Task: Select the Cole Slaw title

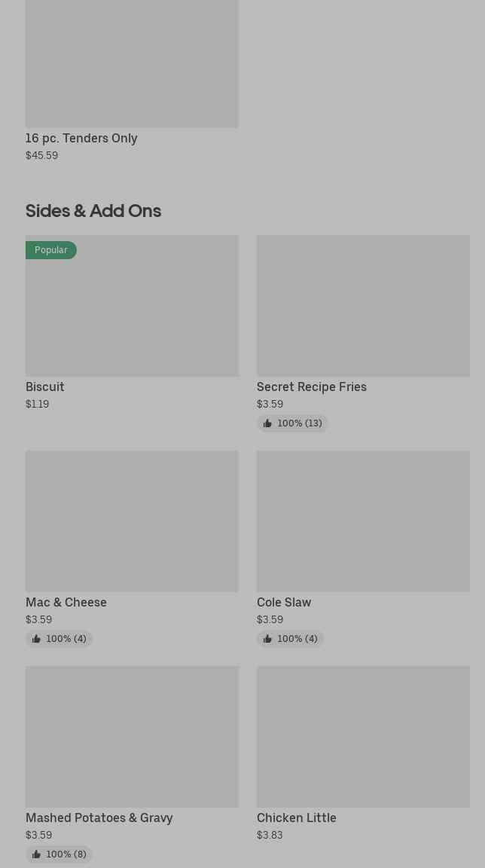Action: pos(284,603)
